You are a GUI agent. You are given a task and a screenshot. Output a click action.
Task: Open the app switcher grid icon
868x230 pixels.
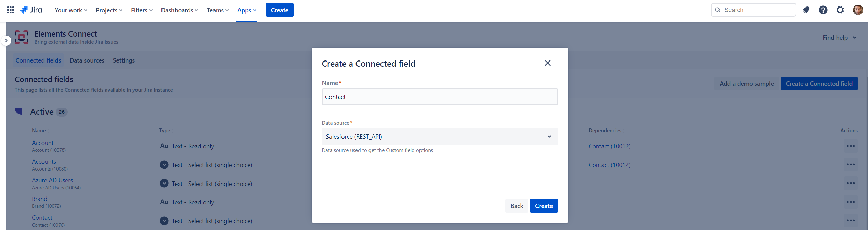click(11, 10)
